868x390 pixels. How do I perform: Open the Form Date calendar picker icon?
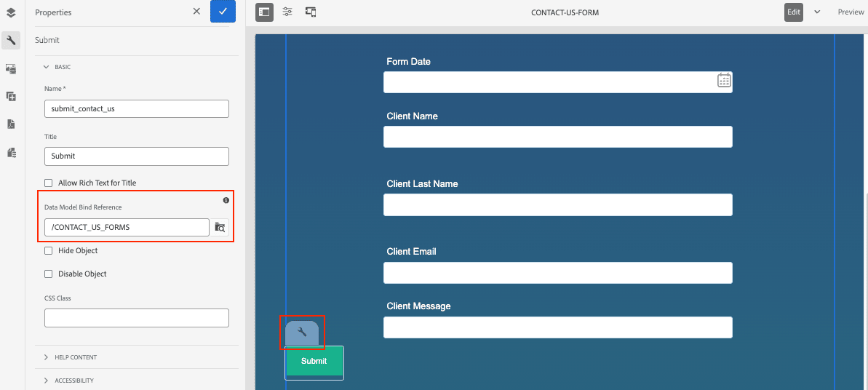[724, 80]
